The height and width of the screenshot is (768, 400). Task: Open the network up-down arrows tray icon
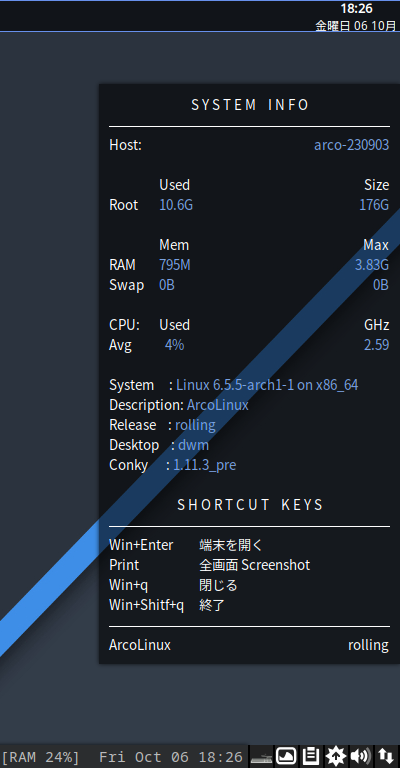click(386, 756)
